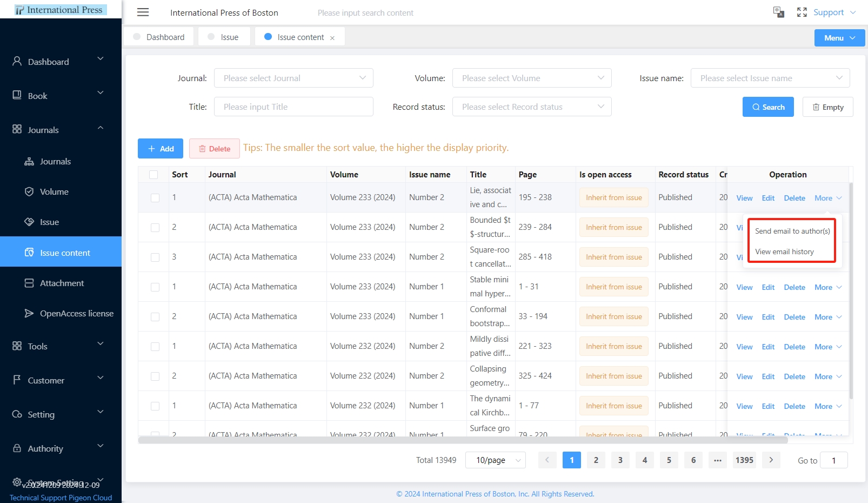Viewport: 868px width, 503px height.
Task: Open the Issue name select dropdown
Action: [770, 78]
